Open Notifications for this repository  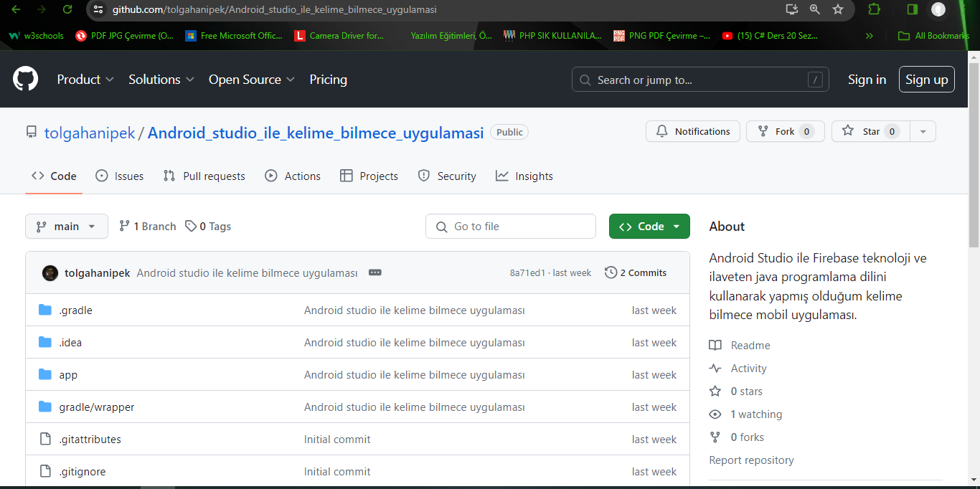tap(693, 131)
